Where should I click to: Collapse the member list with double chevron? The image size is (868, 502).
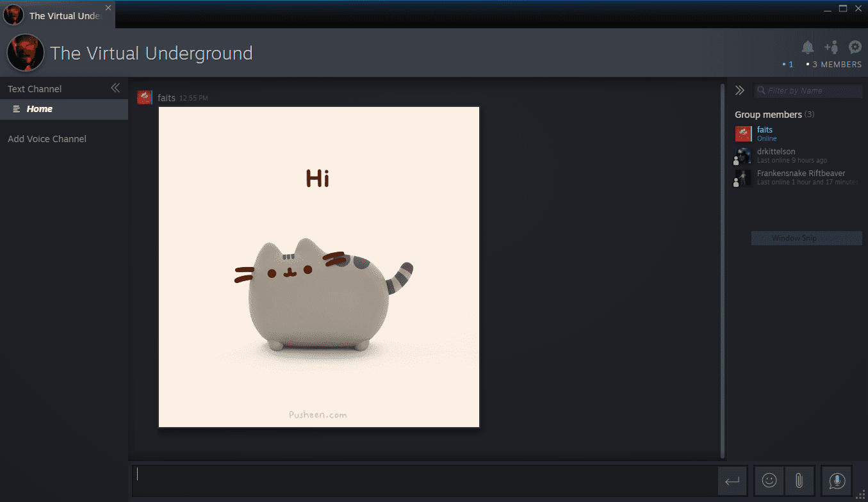(x=740, y=90)
